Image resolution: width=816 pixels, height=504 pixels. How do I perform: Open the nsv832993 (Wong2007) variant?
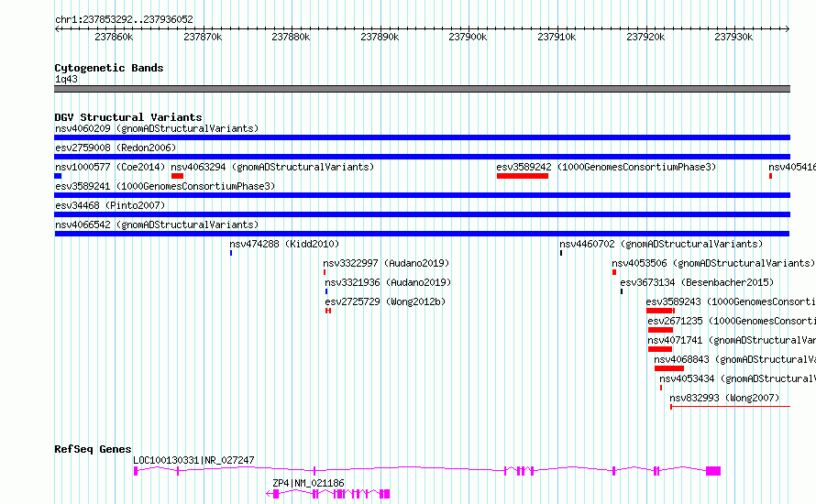point(724,398)
